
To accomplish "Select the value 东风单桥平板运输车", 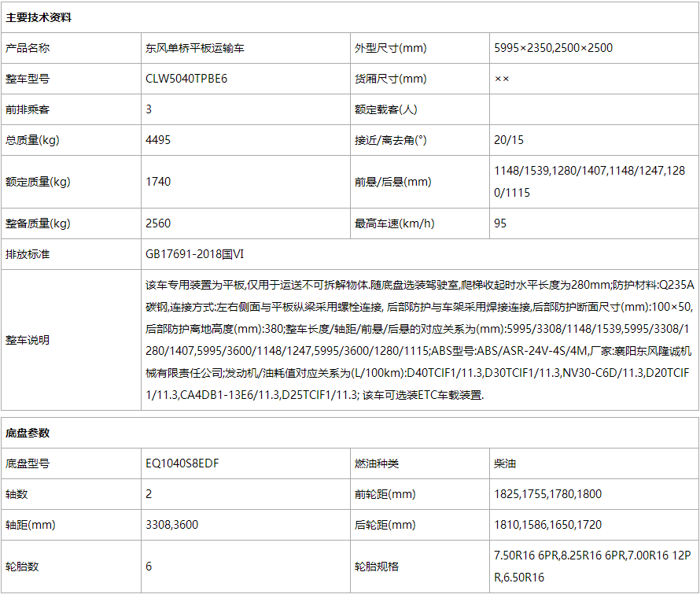I will click(194, 48).
